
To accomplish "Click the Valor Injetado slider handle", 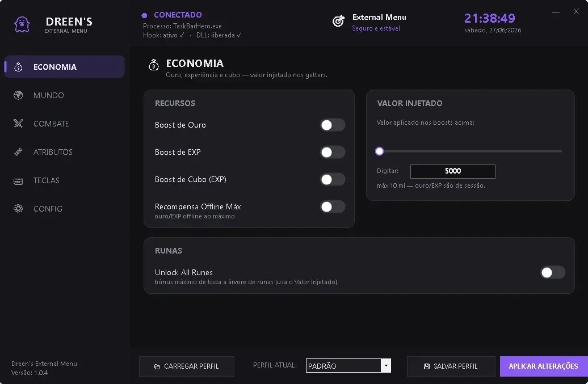I will (380, 151).
